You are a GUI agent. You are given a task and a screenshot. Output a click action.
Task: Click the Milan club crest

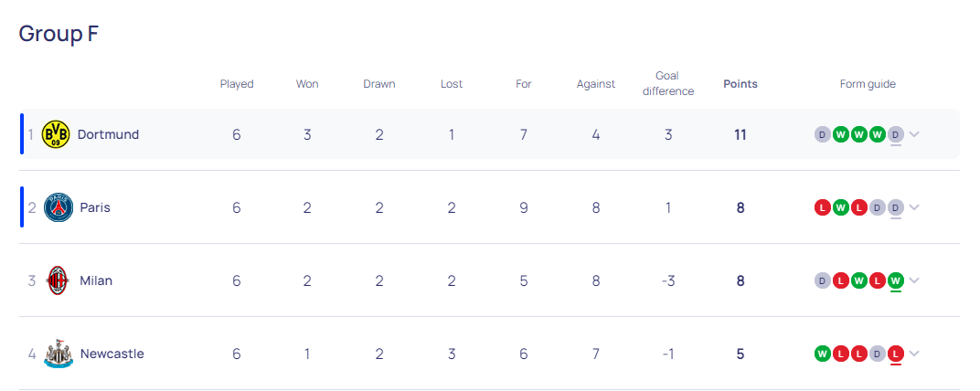click(x=59, y=280)
